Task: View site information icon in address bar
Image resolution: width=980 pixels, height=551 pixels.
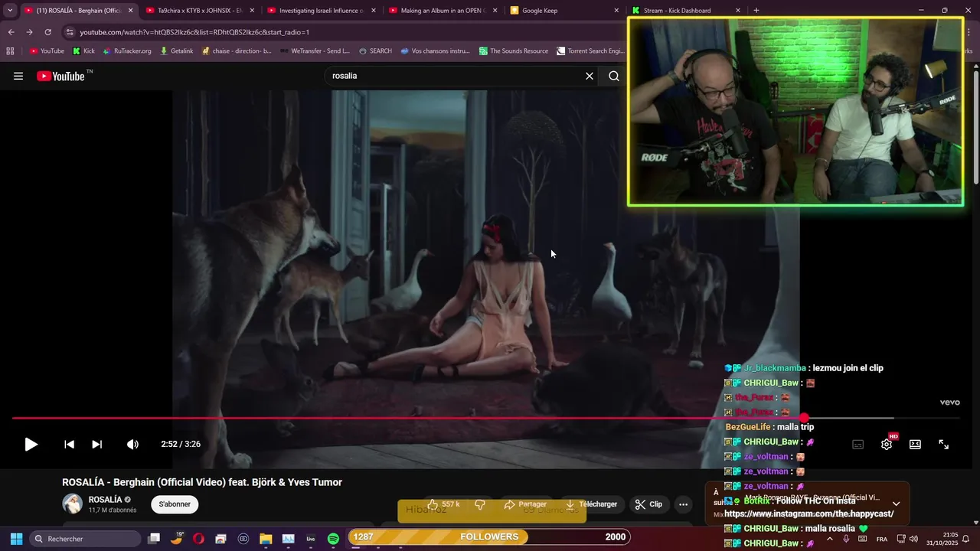Action: pyautogui.click(x=70, y=32)
